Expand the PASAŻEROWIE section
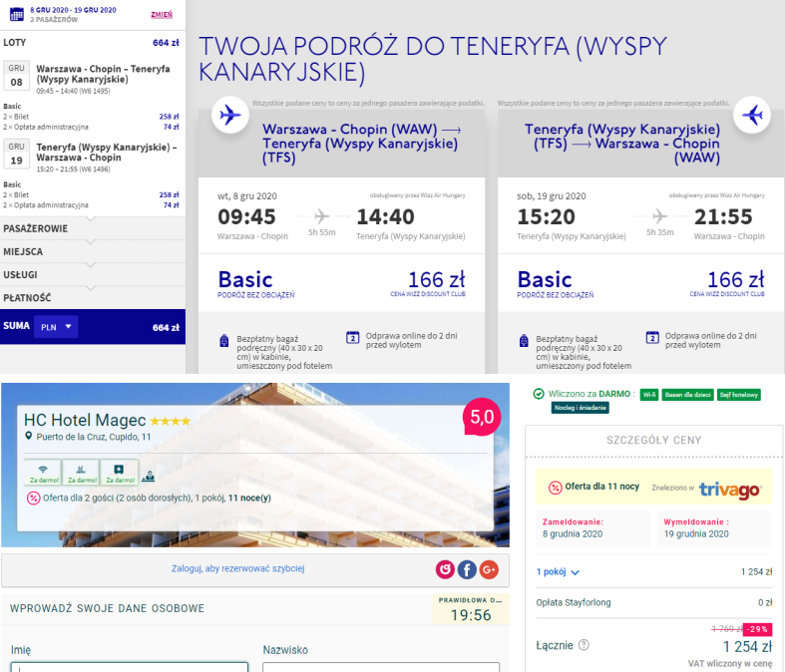785x672 pixels. click(93, 228)
